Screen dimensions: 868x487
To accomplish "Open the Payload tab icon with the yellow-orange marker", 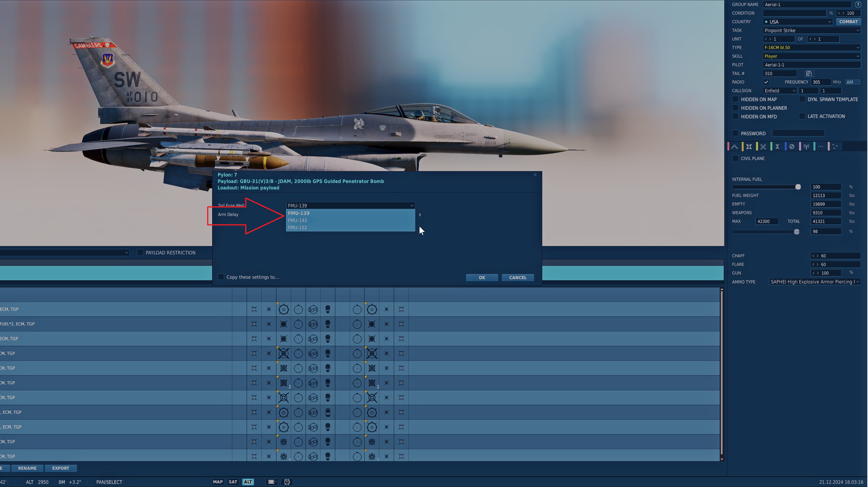I will (x=749, y=147).
